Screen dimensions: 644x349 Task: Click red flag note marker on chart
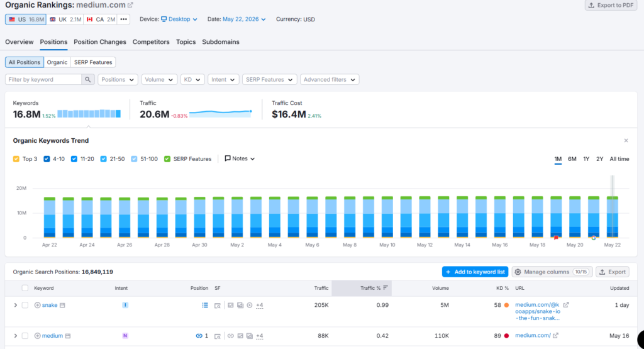coord(556,238)
